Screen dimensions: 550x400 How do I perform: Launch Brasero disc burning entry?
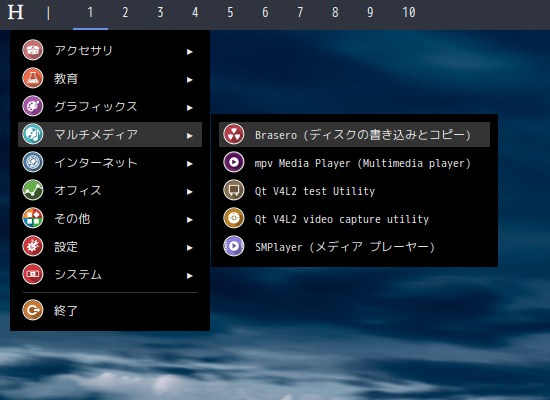tap(354, 134)
